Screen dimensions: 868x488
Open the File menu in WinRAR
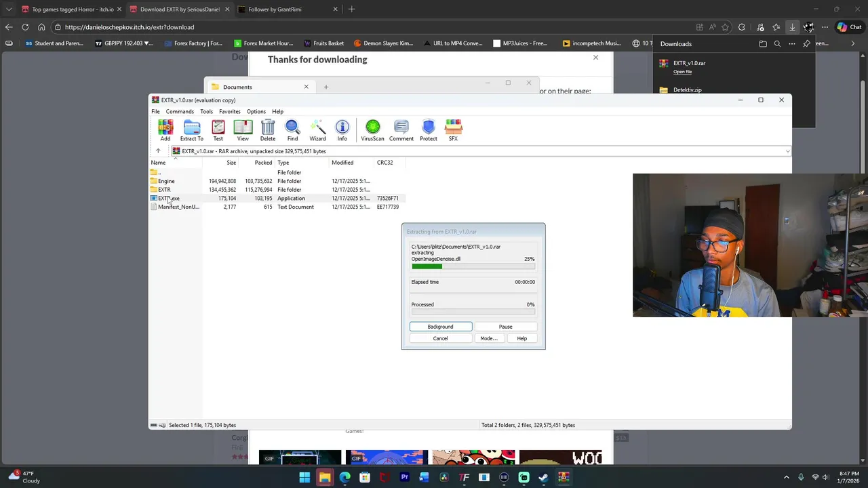coord(155,111)
